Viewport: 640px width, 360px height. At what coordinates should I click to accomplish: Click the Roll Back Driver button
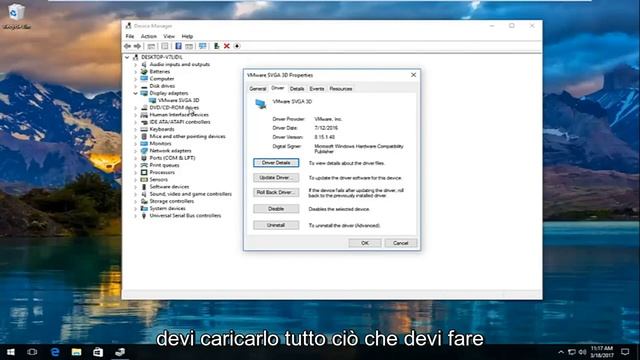point(276,192)
